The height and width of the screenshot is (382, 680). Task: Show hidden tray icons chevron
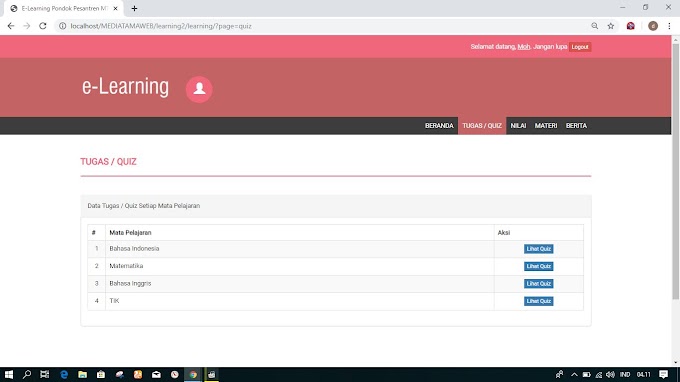(574, 375)
